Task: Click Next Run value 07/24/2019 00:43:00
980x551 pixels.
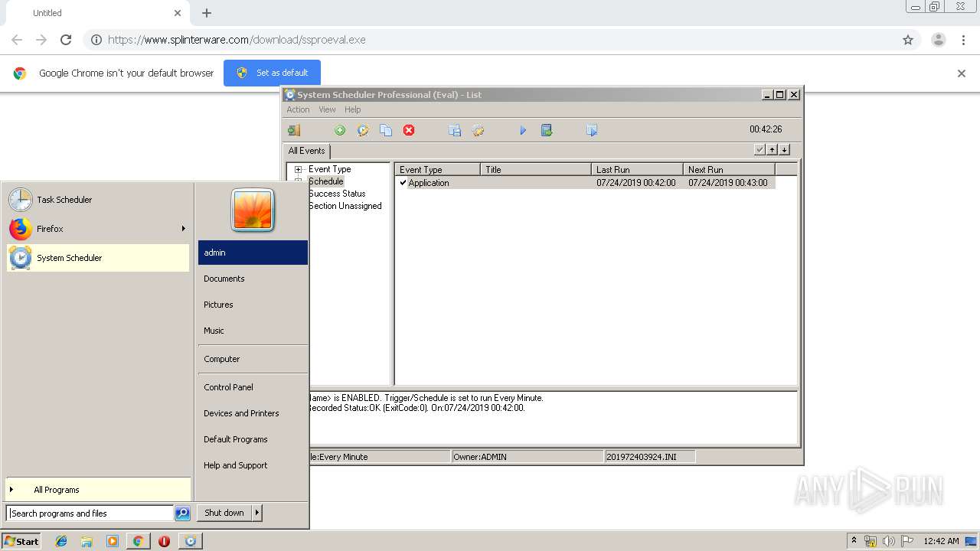Action: [727, 183]
